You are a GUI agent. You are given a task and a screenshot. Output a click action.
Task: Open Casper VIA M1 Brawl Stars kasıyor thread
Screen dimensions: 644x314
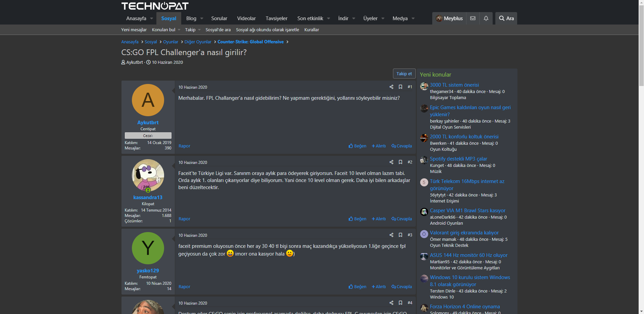(467, 211)
